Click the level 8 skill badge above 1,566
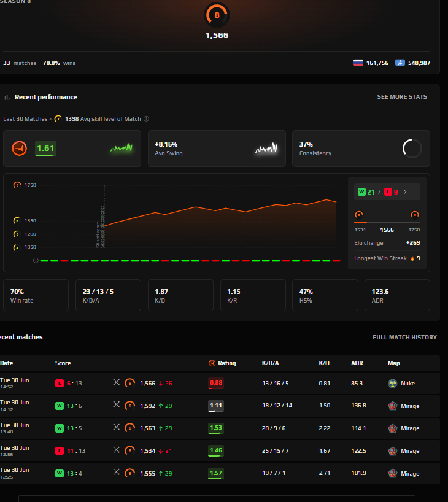Viewport: 448px width, 502px height. (x=217, y=15)
